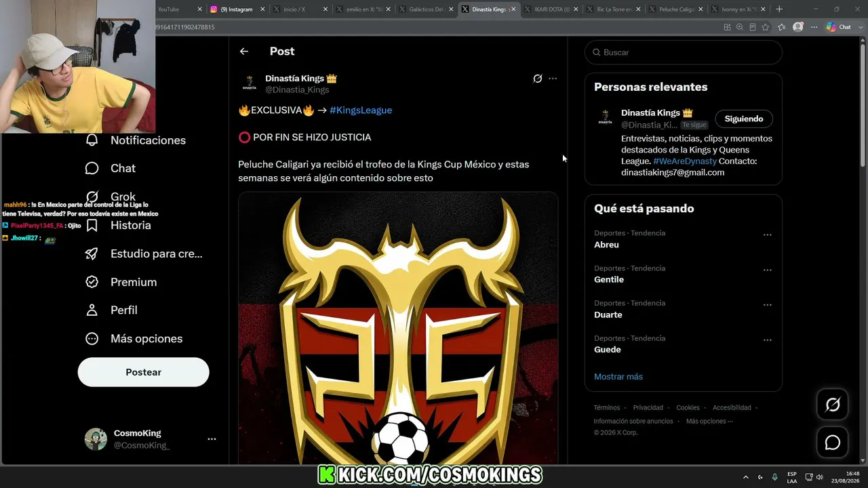This screenshot has height=488, width=868.
Task: Click the browser zoom magnifier icon
Action: click(x=740, y=27)
